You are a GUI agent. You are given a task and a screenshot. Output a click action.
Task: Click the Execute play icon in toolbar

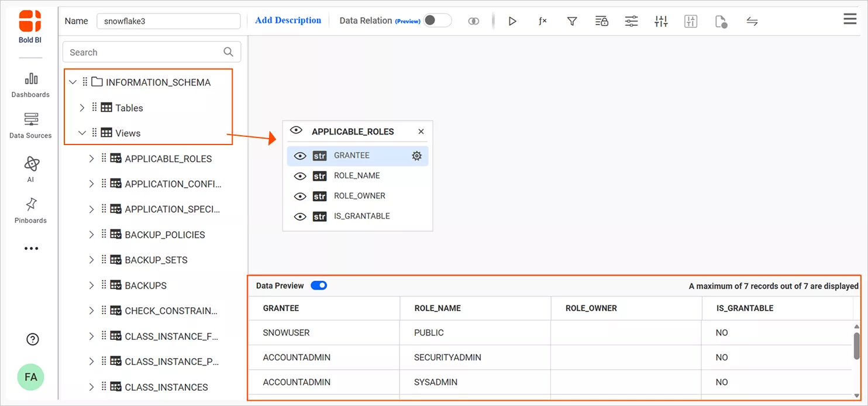tap(512, 21)
